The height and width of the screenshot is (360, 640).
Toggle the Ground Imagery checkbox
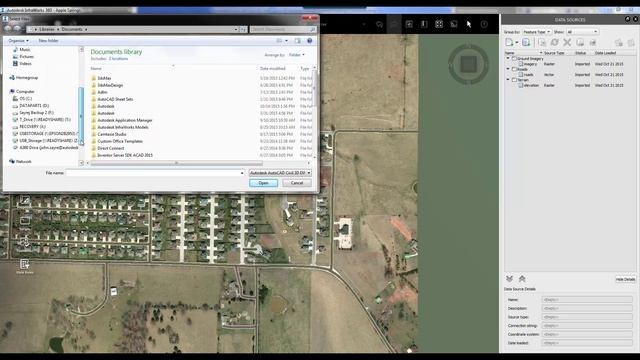(514, 59)
